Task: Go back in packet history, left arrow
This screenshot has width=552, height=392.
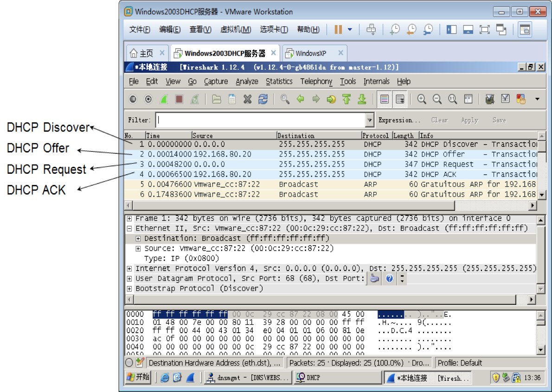Action: click(300, 100)
